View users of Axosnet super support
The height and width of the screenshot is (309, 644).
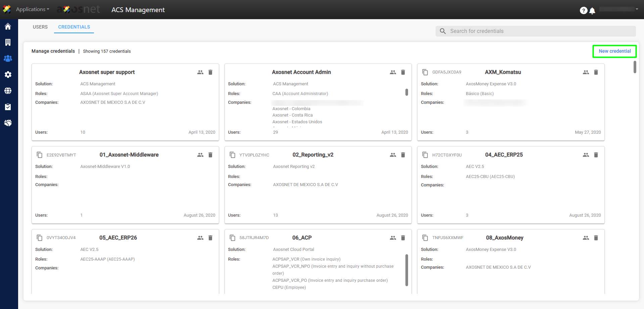200,72
